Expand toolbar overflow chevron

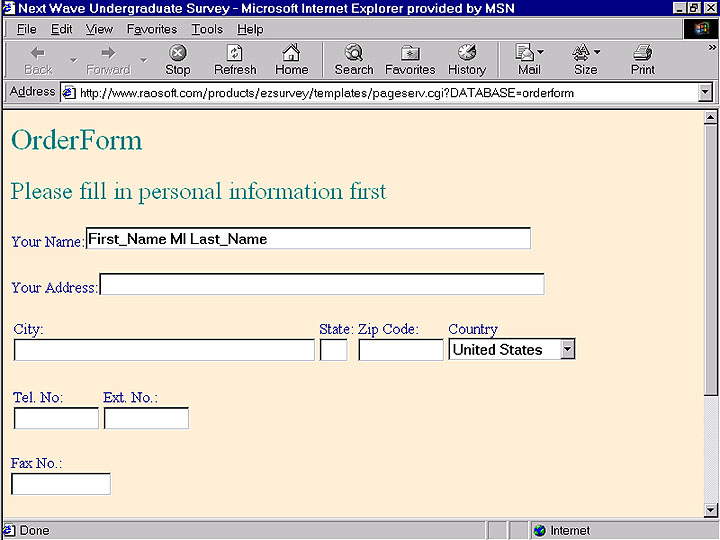712,48
